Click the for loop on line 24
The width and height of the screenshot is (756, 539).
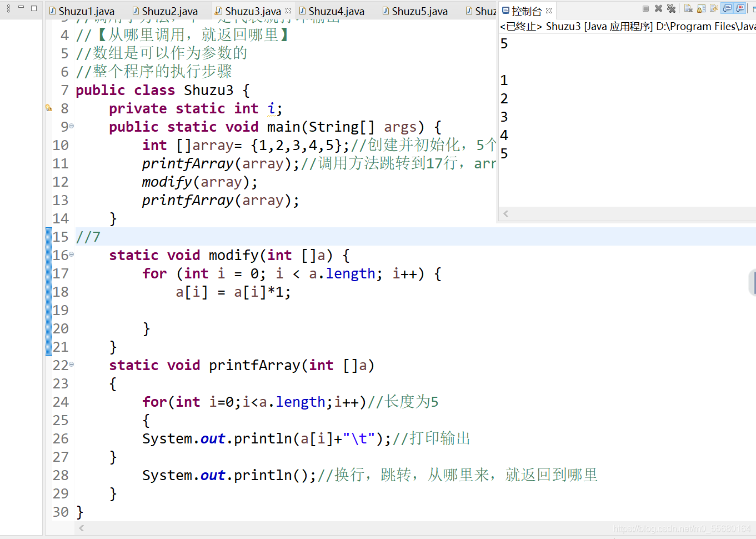pyautogui.click(x=254, y=402)
